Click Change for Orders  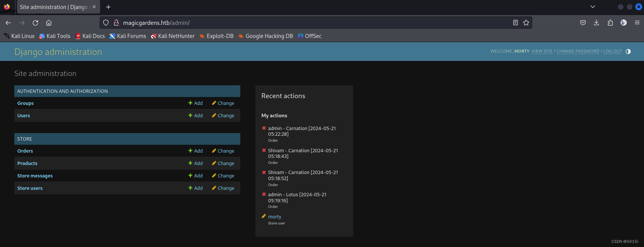coord(223,151)
